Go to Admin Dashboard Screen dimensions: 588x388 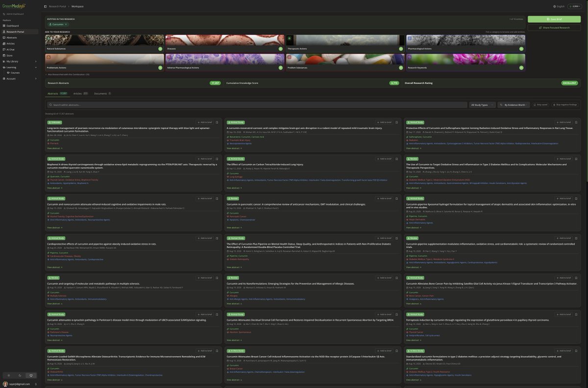[14, 14]
